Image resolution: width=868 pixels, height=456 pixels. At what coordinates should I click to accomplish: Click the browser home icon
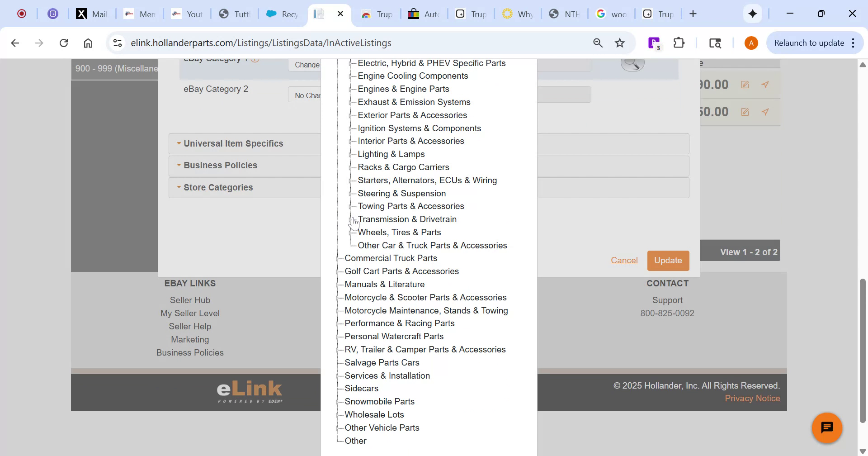pos(88,43)
